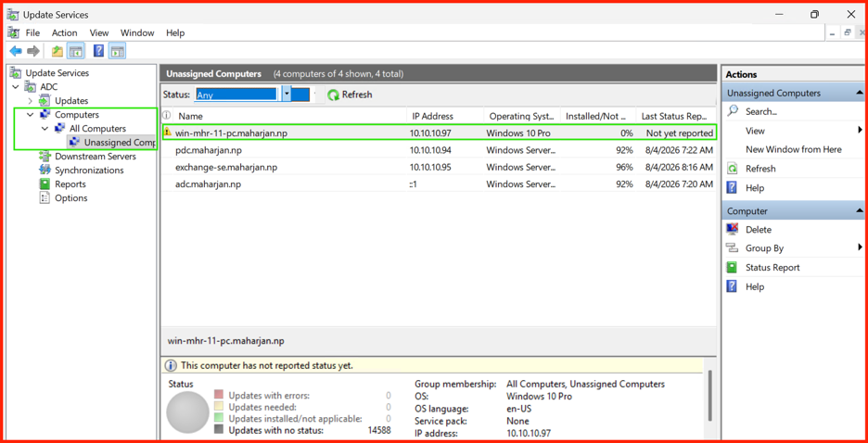The image size is (868, 443).
Task: Click Refresh button beside Status filter
Action: click(x=350, y=95)
